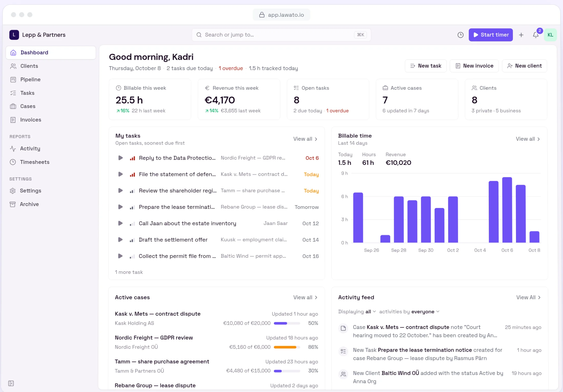Open the activities by everyone dropdown
The image size is (563, 392).
click(425, 312)
